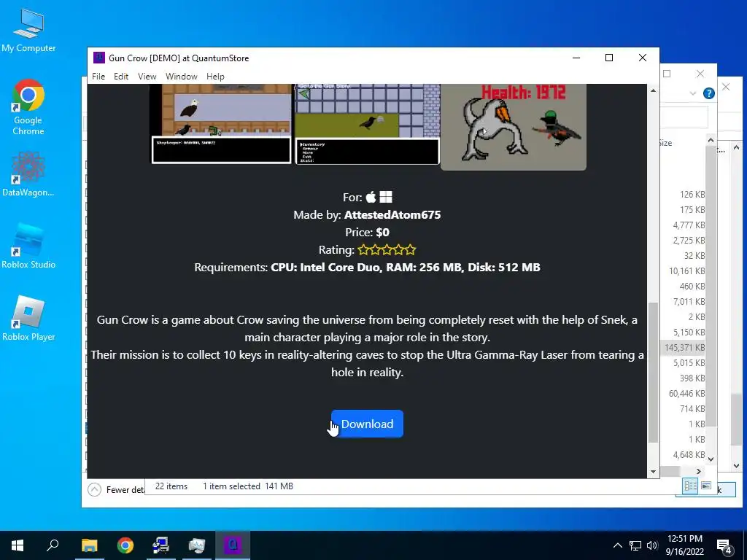Open the View menu
The image size is (747, 560).
pos(147,76)
